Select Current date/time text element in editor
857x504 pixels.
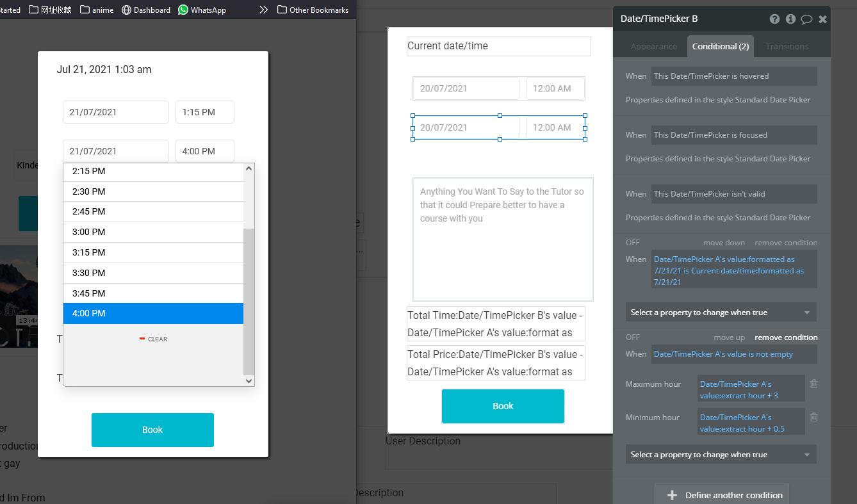[499, 46]
